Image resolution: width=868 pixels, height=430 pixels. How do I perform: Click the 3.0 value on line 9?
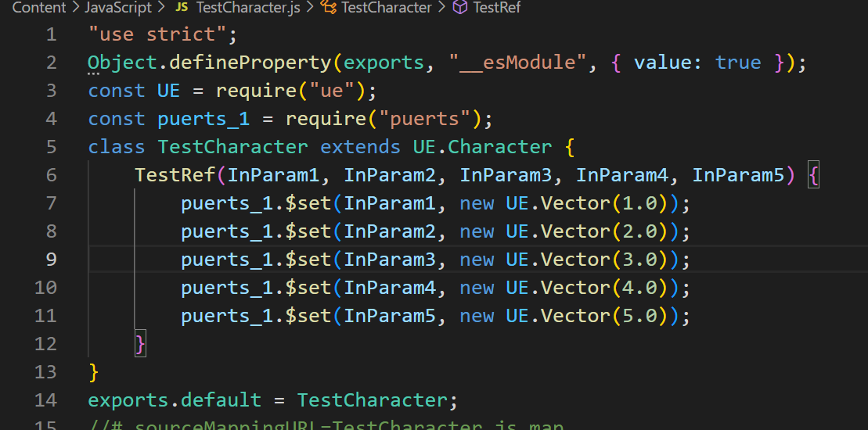tap(639, 260)
